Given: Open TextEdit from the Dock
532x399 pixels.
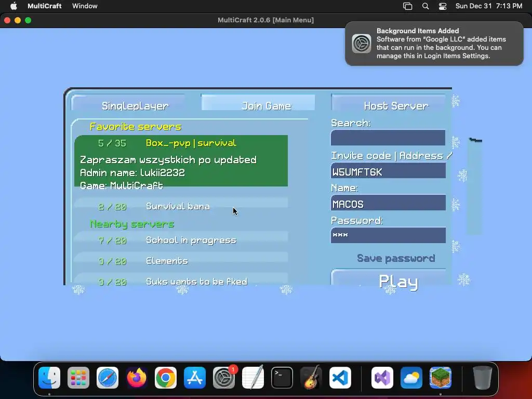Looking at the screenshot, I should tap(253, 378).
